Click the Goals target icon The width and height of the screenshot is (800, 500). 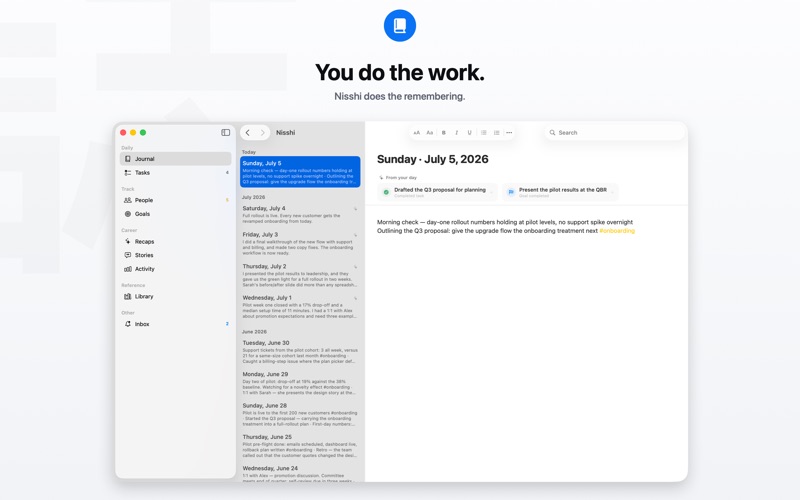point(128,214)
